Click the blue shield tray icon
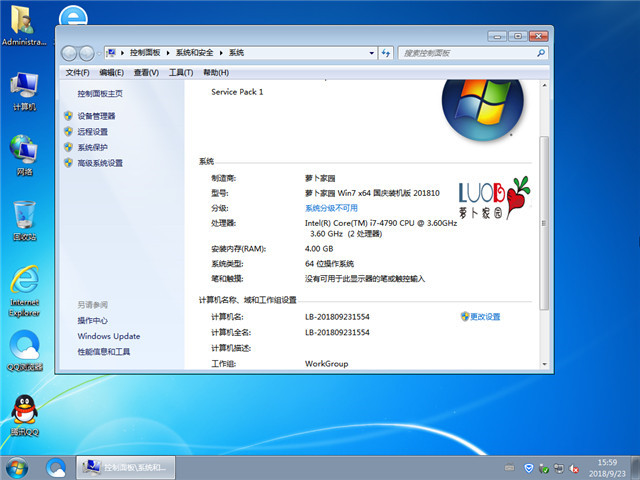Image resolution: width=640 pixels, height=480 pixels. 529,468
